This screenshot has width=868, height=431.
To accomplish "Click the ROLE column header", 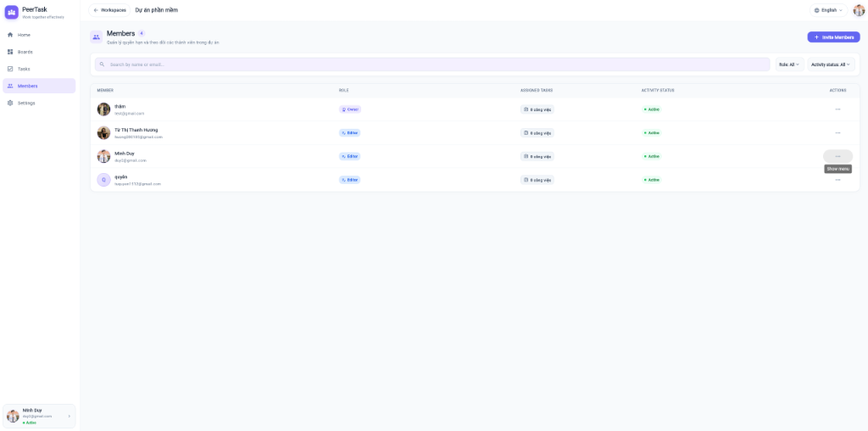I will tap(344, 90).
